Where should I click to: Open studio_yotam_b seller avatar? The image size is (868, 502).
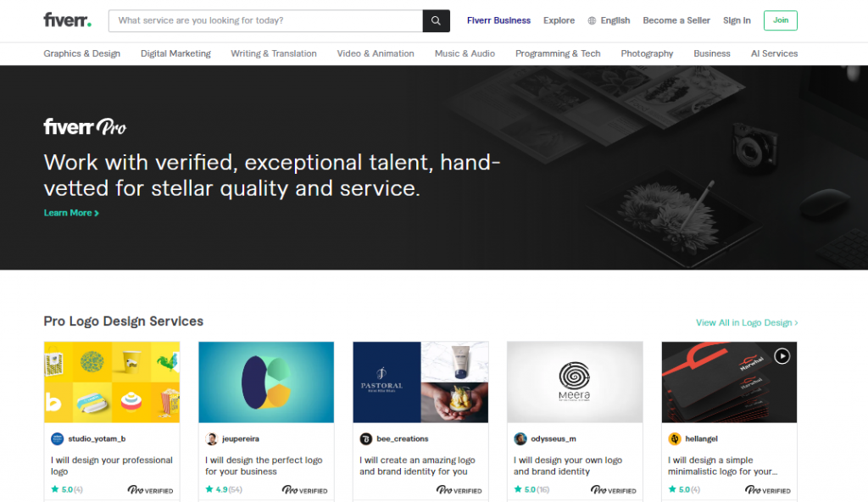pos(58,438)
